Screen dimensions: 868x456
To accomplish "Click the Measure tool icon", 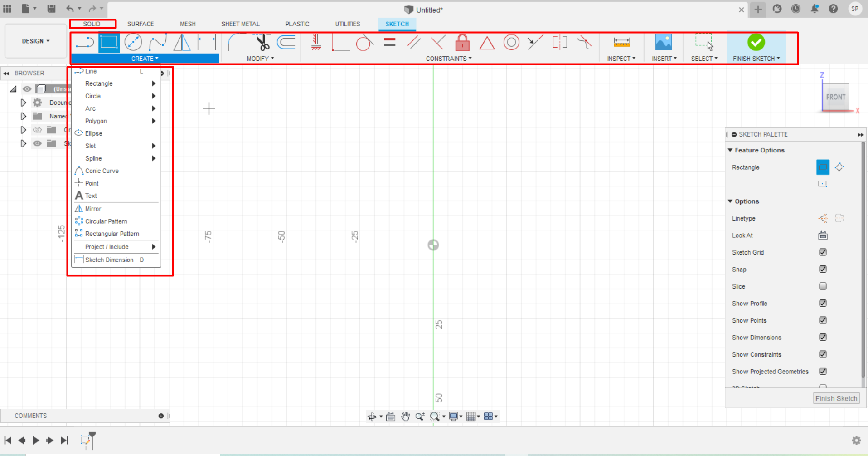I will (x=621, y=42).
